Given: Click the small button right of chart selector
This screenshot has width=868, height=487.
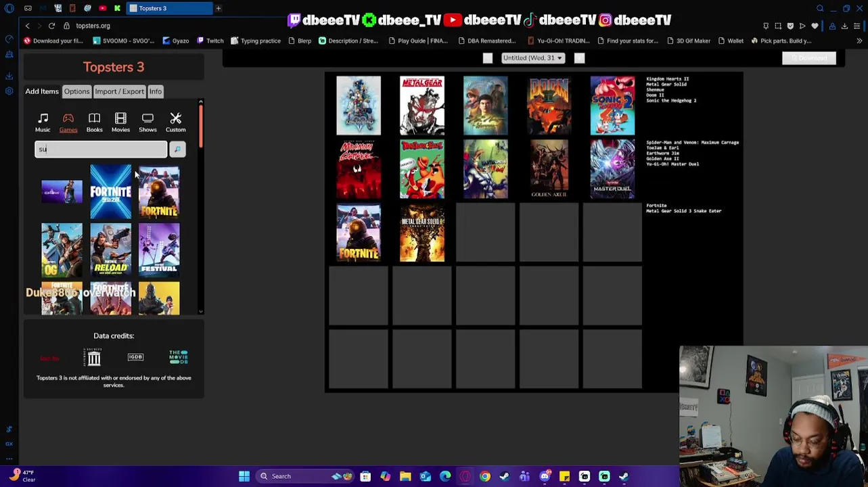Looking at the screenshot, I should [579, 58].
